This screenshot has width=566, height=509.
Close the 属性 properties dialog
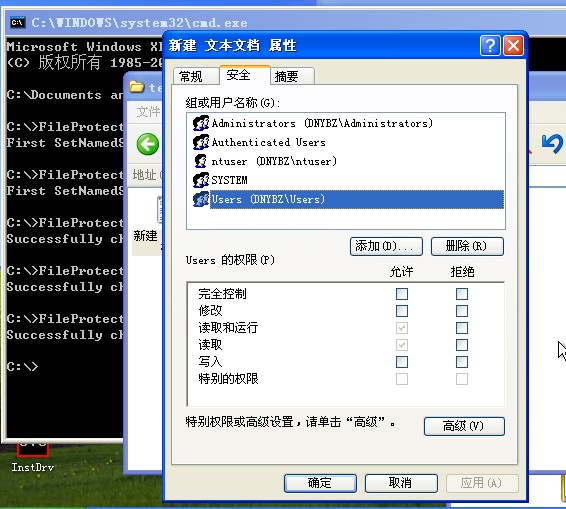coord(513,46)
